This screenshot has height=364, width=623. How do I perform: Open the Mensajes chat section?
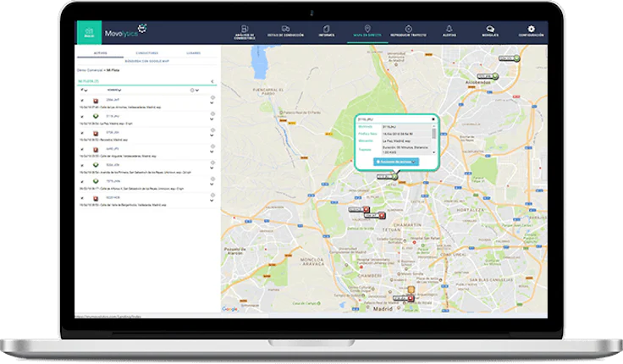tap(490, 31)
